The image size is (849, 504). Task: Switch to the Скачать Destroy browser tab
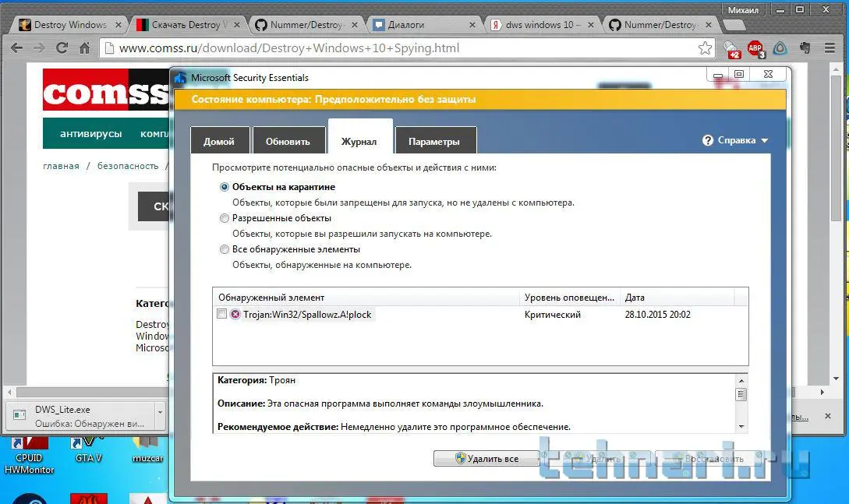click(x=187, y=25)
